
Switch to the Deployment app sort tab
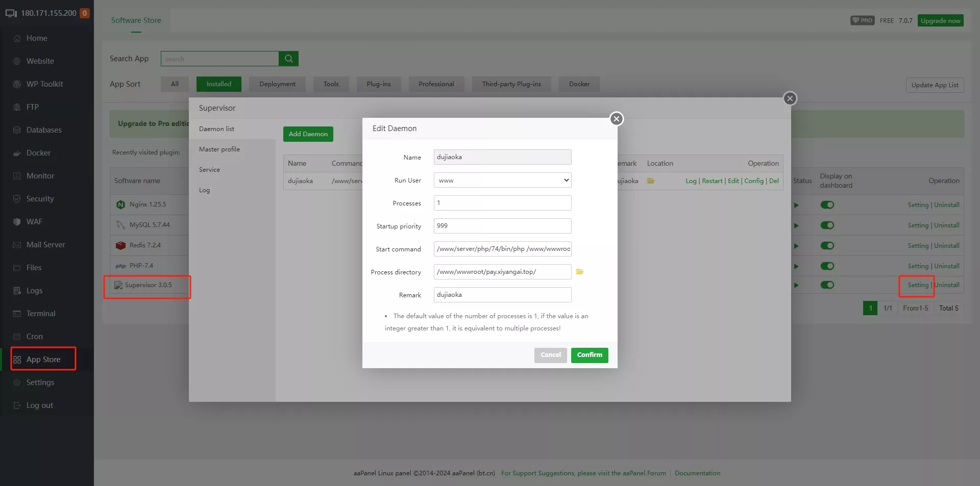click(277, 84)
